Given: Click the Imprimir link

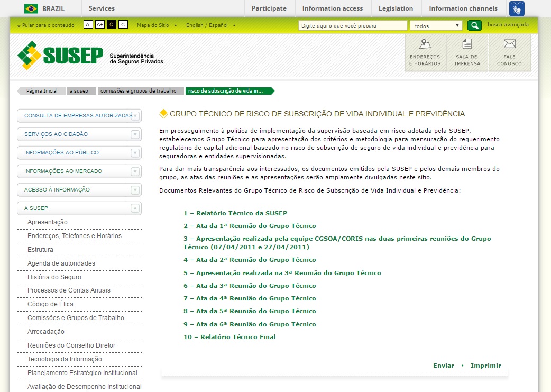Looking at the screenshot, I should click(485, 366).
